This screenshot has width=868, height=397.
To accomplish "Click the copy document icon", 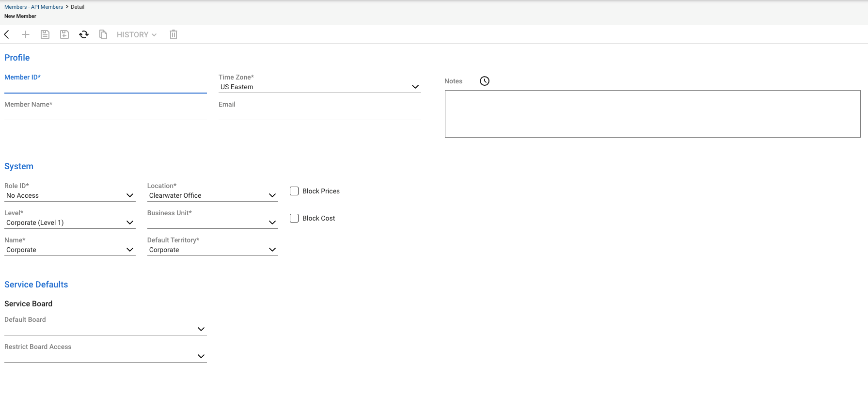I will coord(103,34).
